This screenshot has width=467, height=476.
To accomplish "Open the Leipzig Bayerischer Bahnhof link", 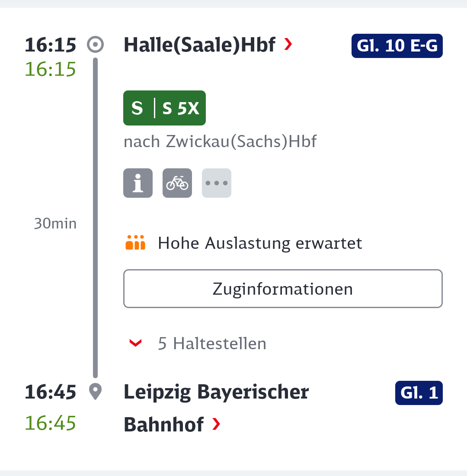I will (216, 392).
